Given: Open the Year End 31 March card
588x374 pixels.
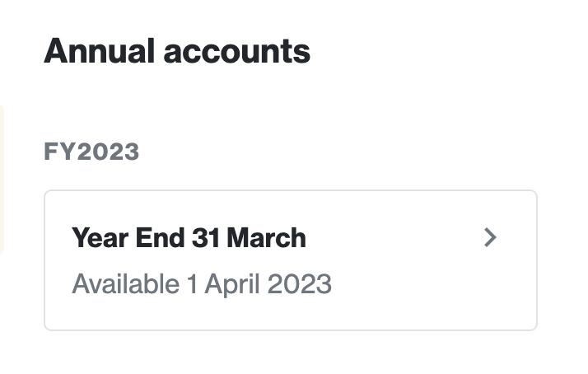Looking at the screenshot, I should 291,260.
